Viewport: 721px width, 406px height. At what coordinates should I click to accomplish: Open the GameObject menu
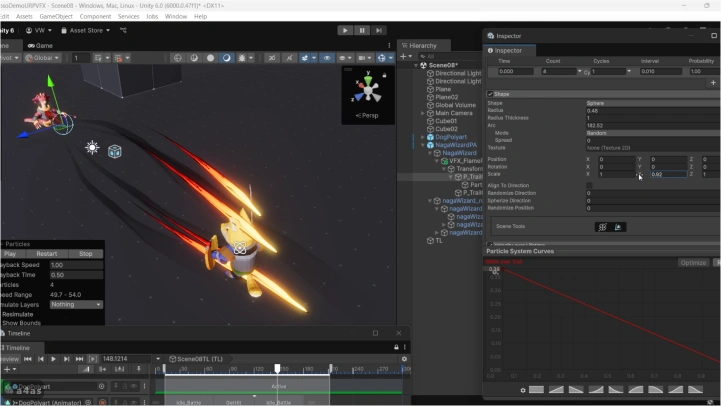(x=56, y=17)
